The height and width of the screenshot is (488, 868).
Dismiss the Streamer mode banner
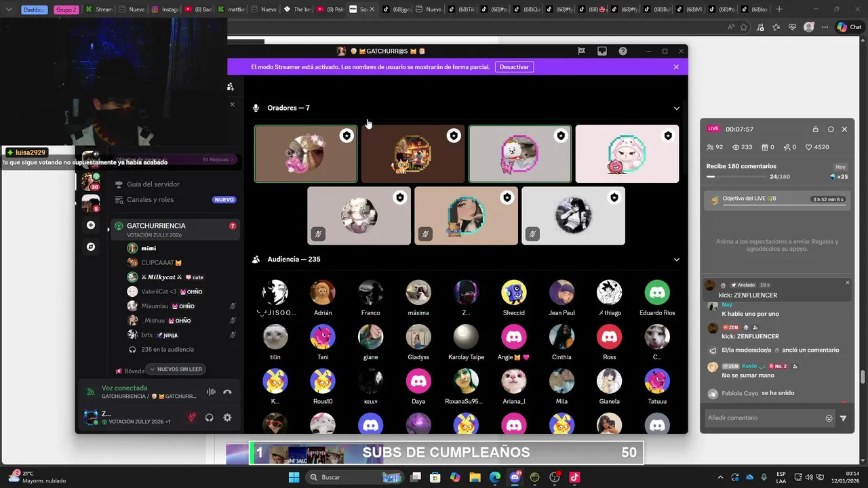click(x=676, y=67)
